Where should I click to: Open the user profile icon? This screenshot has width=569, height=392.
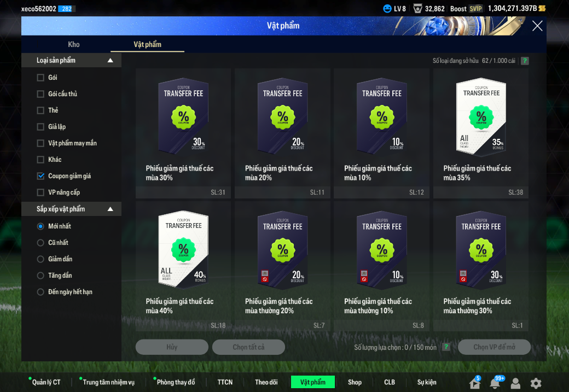515,383
